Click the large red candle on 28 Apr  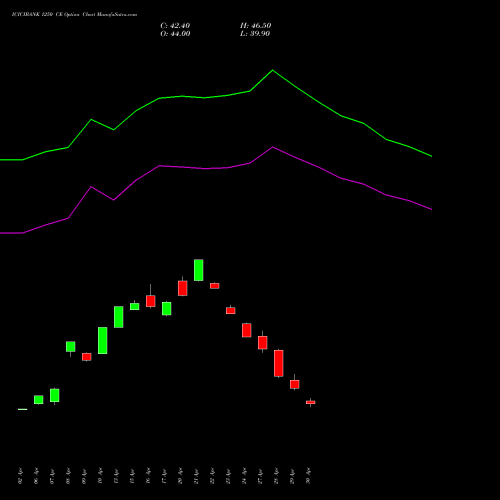(279, 363)
